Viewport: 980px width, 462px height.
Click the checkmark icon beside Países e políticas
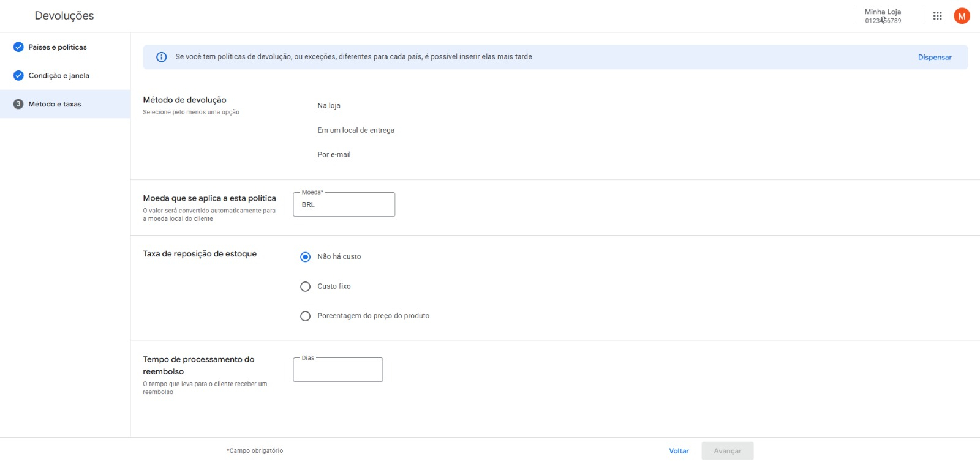click(x=18, y=47)
